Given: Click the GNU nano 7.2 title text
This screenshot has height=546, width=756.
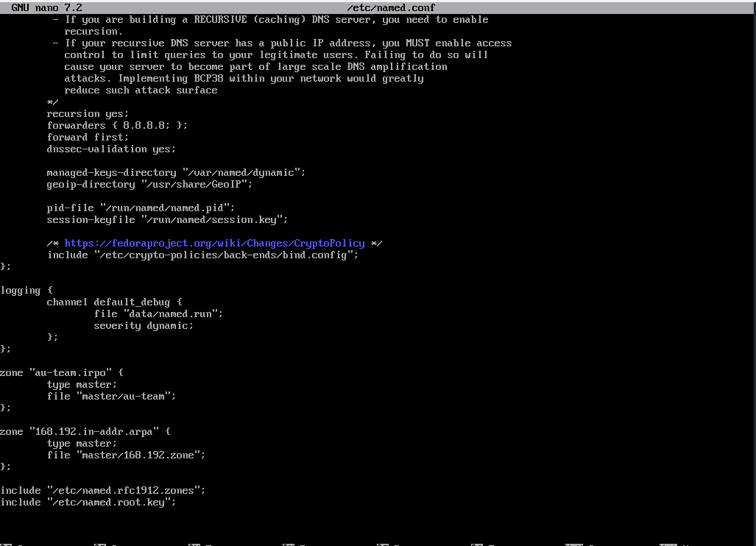Looking at the screenshot, I should pyautogui.click(x=46, y=7).
